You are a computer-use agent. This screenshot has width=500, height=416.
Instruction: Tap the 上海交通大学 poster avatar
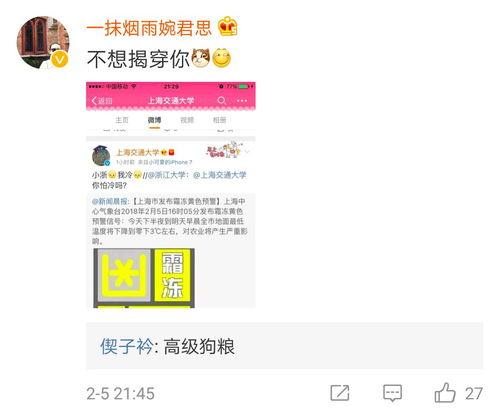[x=101, y=156]
